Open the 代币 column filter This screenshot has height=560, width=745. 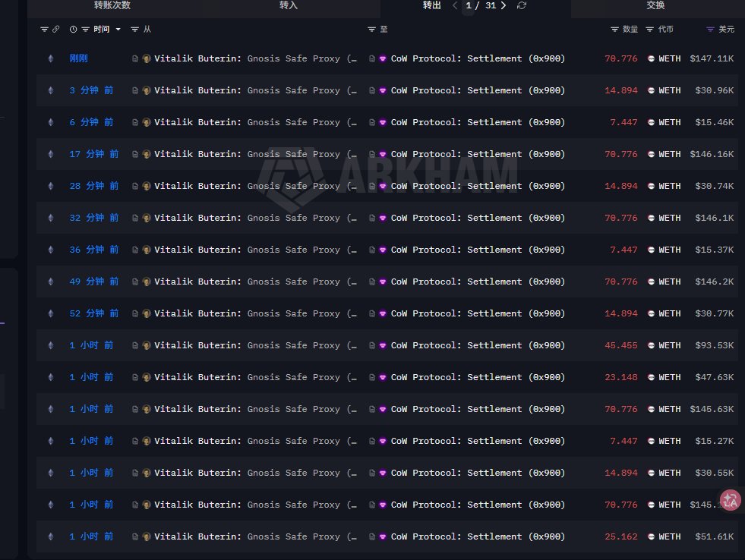point(649,30)
